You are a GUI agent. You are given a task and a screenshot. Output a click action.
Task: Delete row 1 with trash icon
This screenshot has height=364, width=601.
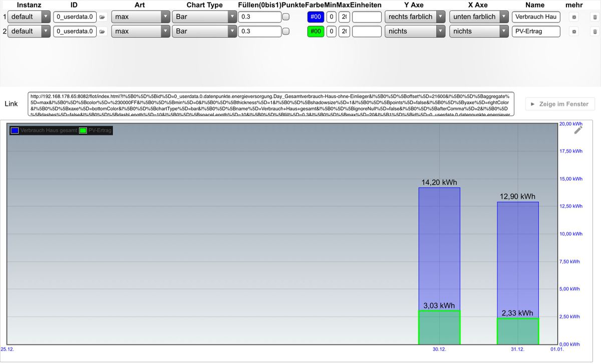[x=594, y=17]
